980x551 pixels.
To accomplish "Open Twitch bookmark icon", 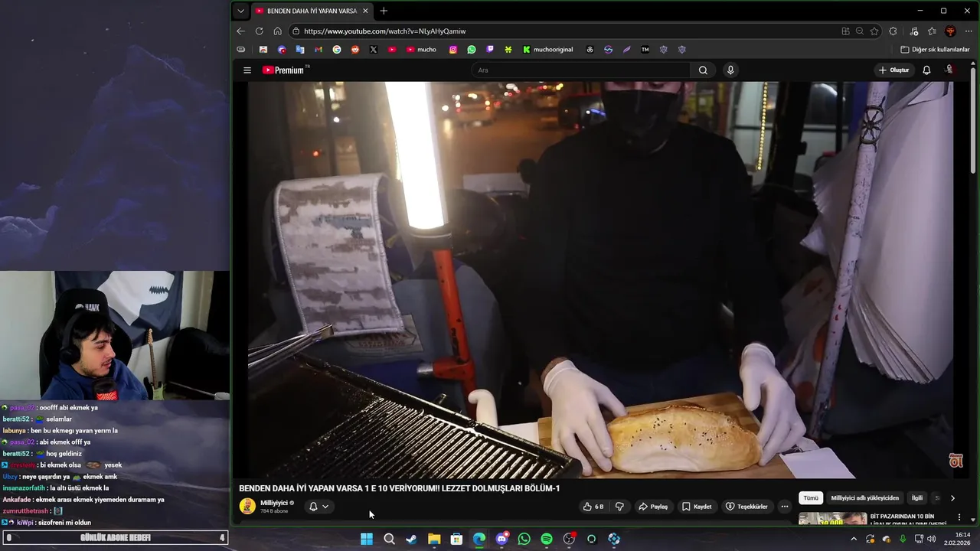I will 490,50.
